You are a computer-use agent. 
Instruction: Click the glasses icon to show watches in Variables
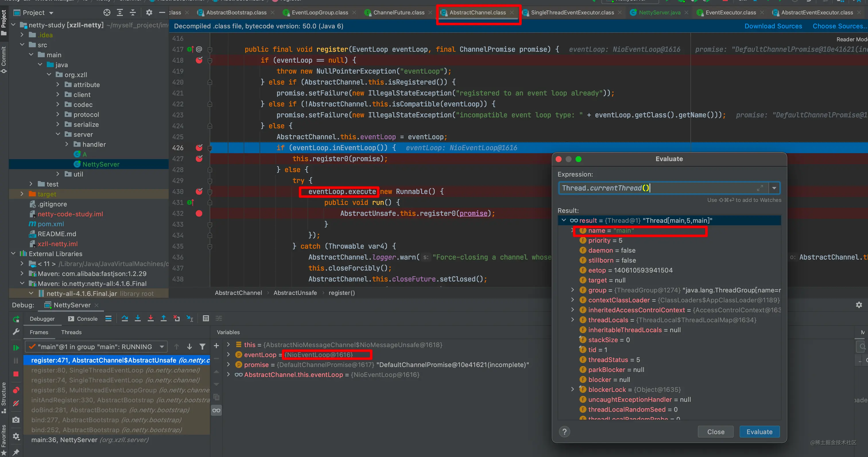216,410
